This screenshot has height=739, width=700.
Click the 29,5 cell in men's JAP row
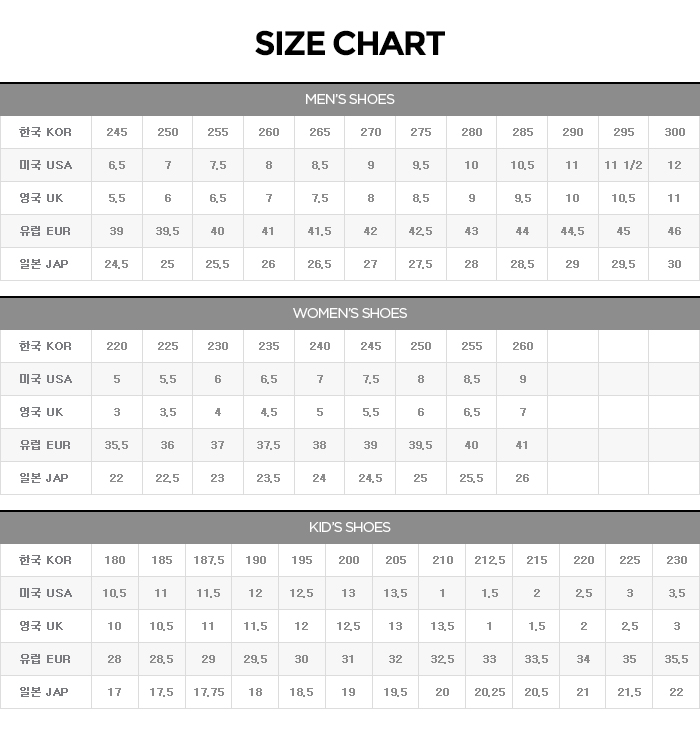point(623,264)
